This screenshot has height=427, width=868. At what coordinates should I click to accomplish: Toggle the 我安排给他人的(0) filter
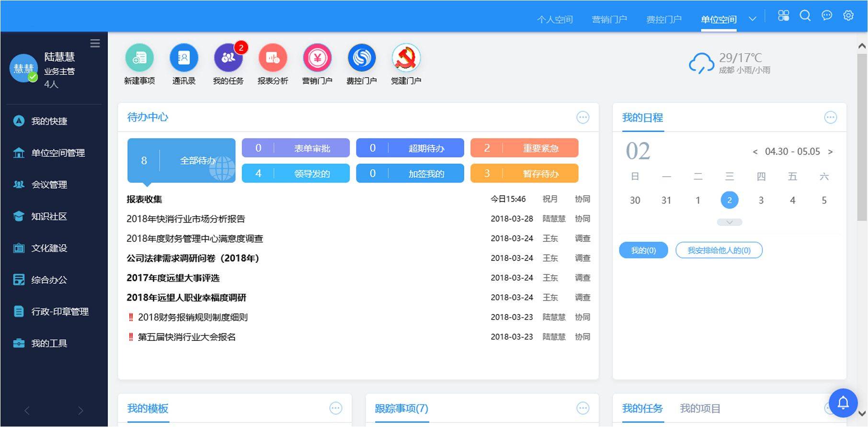719,250
